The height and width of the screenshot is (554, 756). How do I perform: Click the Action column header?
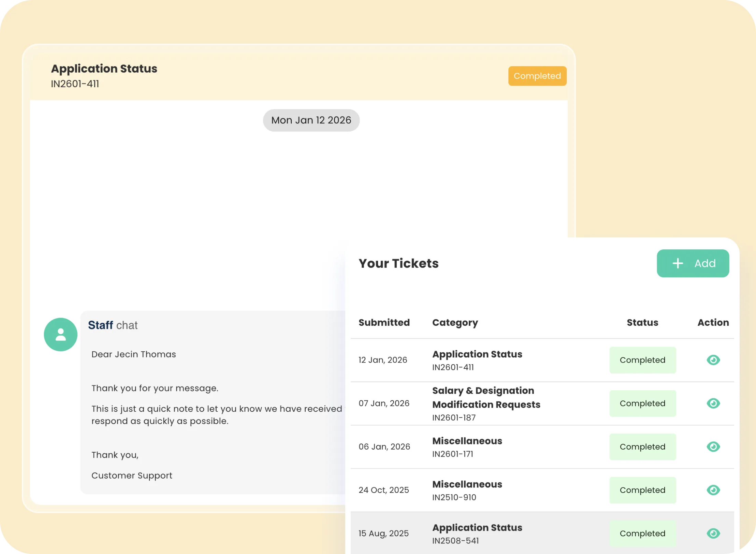pyautogui.click(x=713, y=322)
